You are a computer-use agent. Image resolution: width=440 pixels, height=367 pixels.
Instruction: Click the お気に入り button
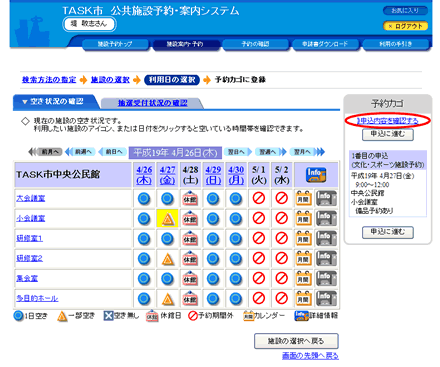[405, 11]
